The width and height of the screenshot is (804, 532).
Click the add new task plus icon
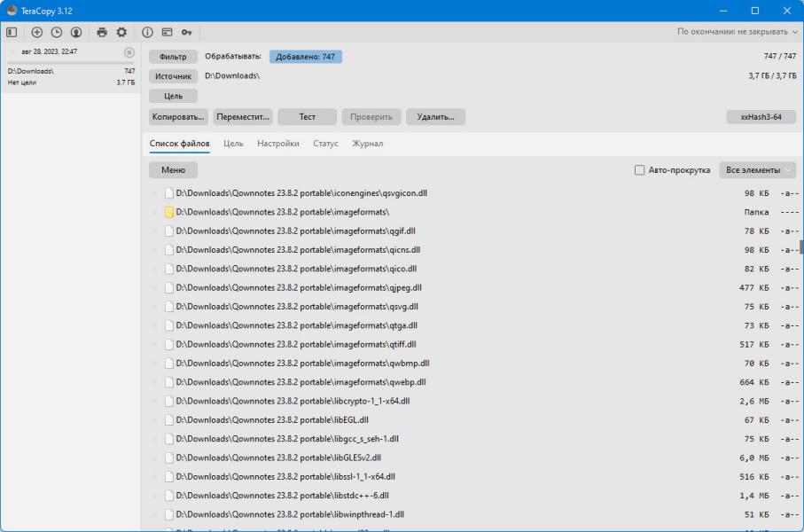[37, 32]
